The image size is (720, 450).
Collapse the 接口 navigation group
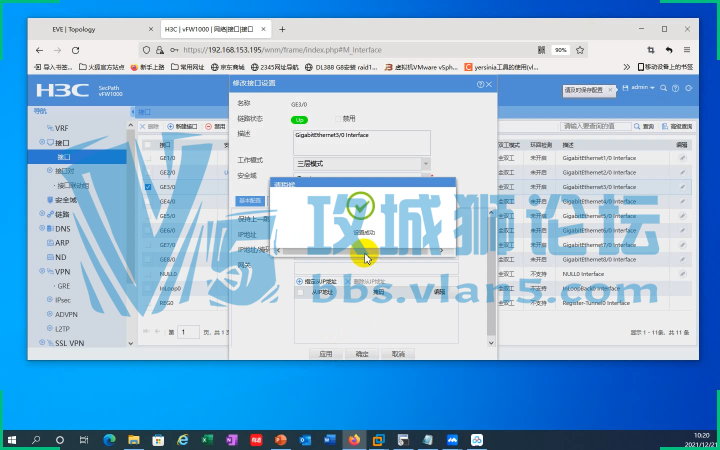coord(42,142)
